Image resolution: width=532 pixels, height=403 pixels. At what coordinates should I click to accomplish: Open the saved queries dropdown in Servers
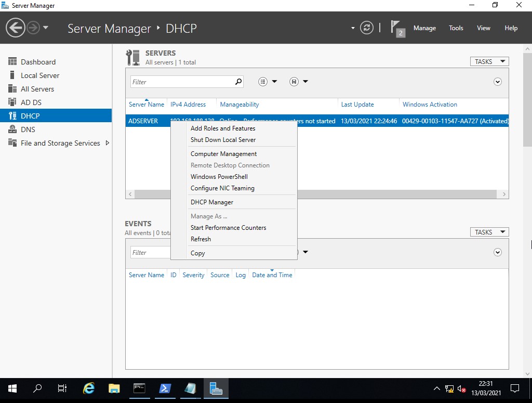[299, 82]
